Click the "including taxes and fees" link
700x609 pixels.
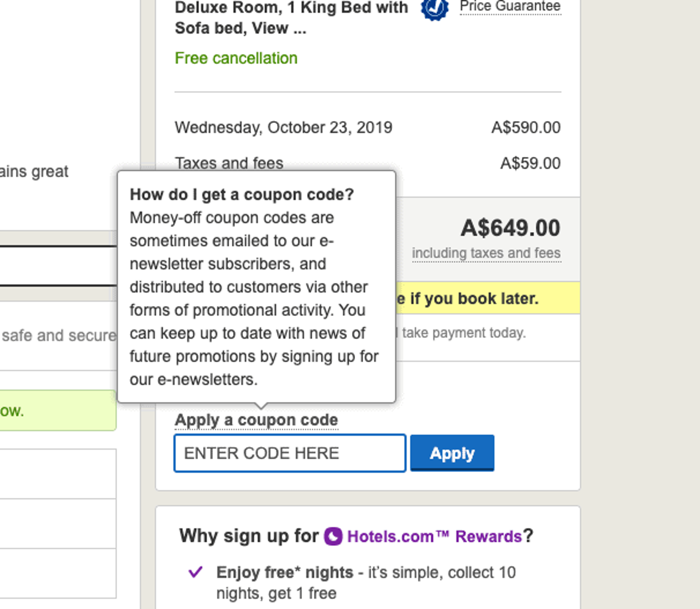[486, 253]
